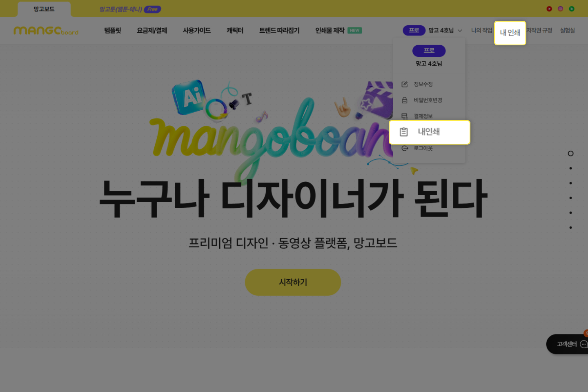Click the 정보수정 edit pencil icon
Screen dimensions: 588x392
coord(405,84)
